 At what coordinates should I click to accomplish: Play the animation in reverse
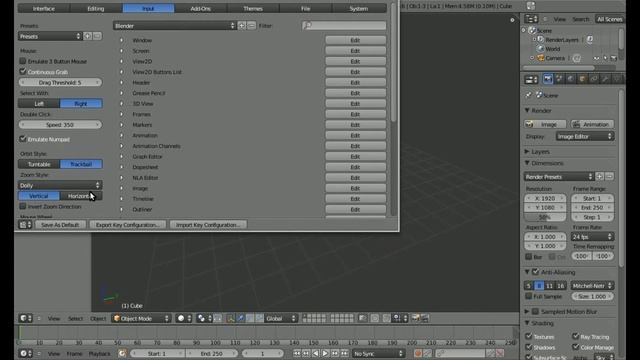click(315, 353)
